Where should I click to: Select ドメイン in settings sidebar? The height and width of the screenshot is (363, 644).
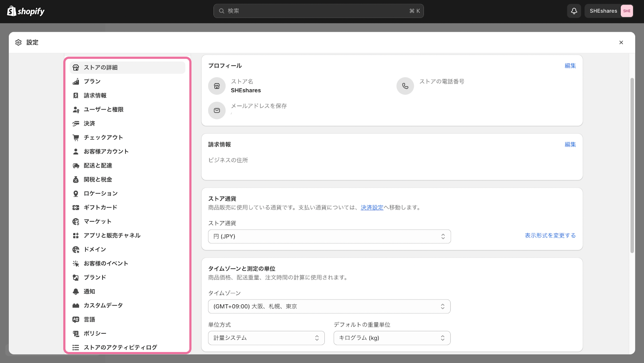127,250
